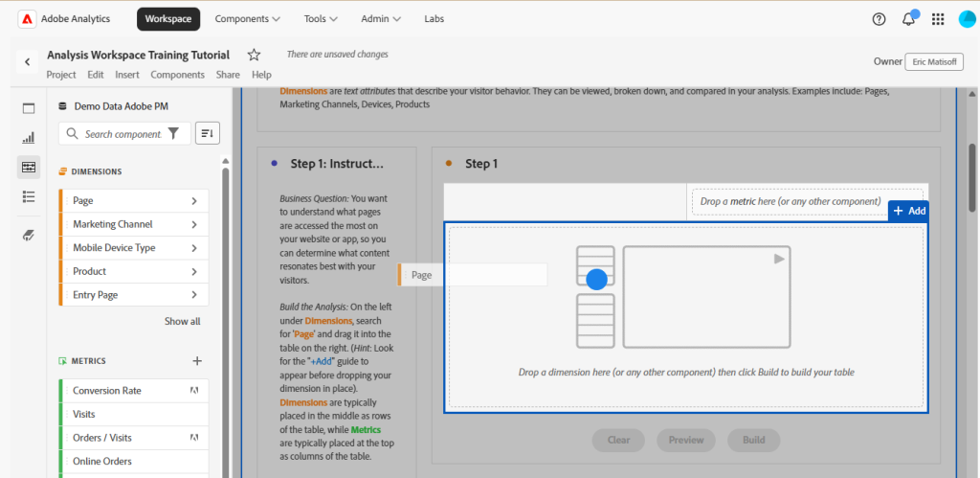This screenshot has width=980, height=478.
Task: Switch to the Labs tab
Action: (x=434, y=19)
